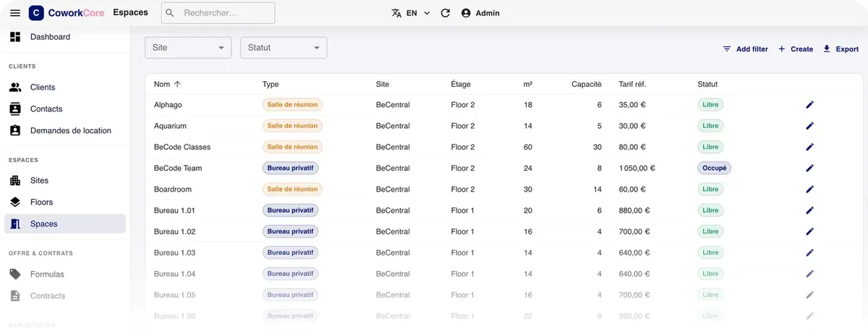This screenshot has height=336, width=868.
Task: Click the CoworkCore logo icon
Action: (x=36, y=13)
